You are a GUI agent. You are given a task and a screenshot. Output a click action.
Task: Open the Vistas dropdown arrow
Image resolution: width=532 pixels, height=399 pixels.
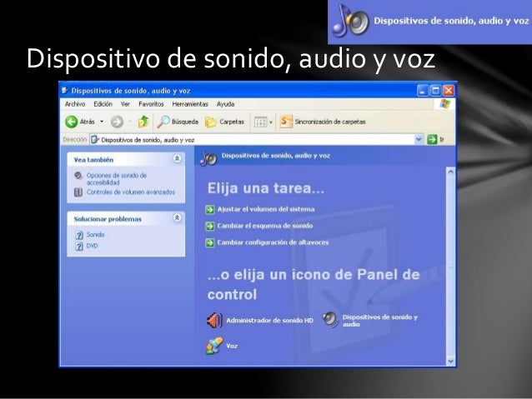coord(271,122)
